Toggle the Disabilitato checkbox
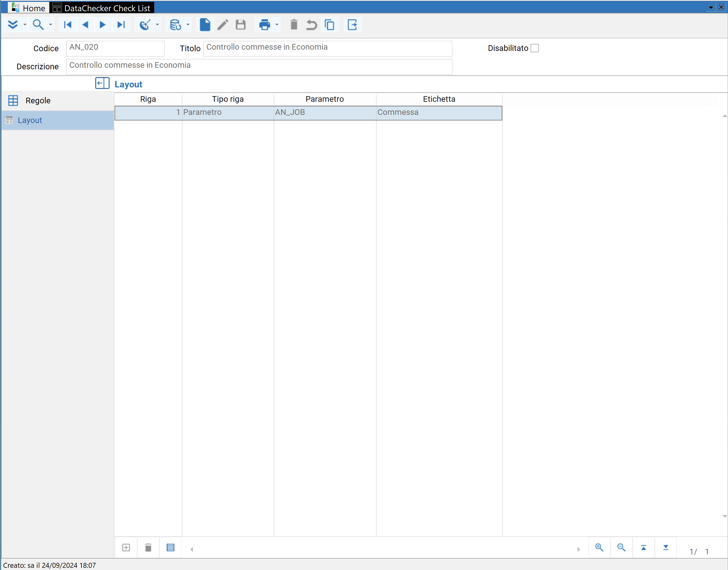Viewport: 728px width, 570px height. click(x=535, y=48)
